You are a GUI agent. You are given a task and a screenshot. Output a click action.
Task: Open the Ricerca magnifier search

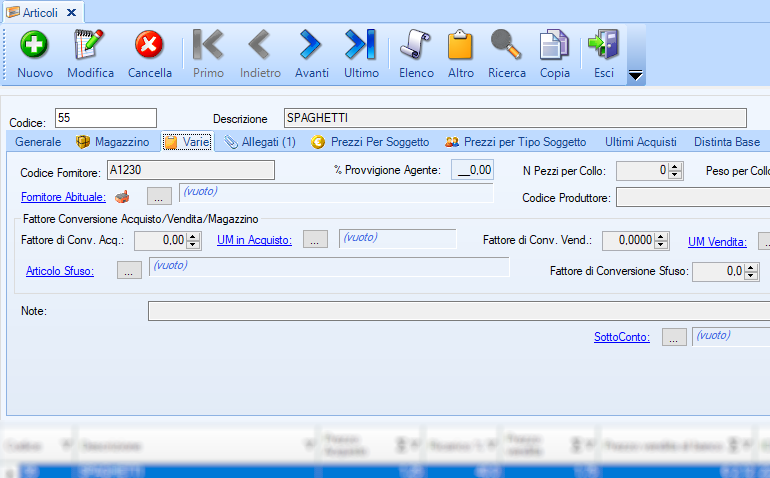(x=506, y=46)
